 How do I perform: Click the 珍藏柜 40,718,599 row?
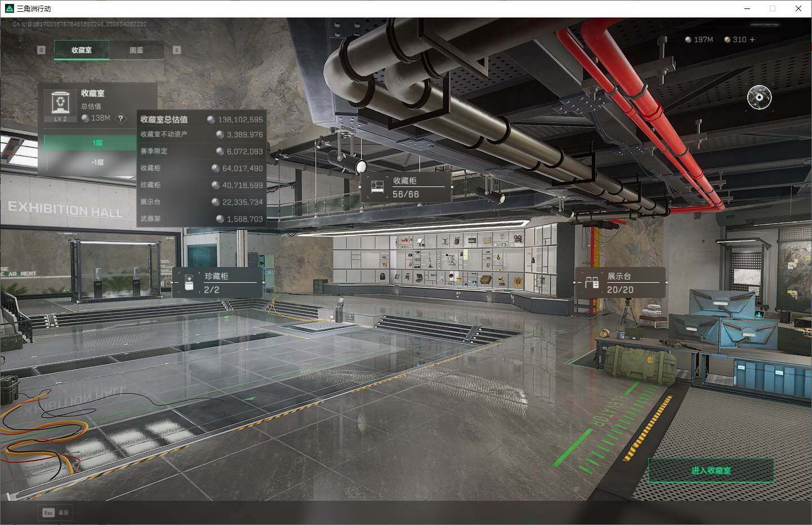pos(202,185)
